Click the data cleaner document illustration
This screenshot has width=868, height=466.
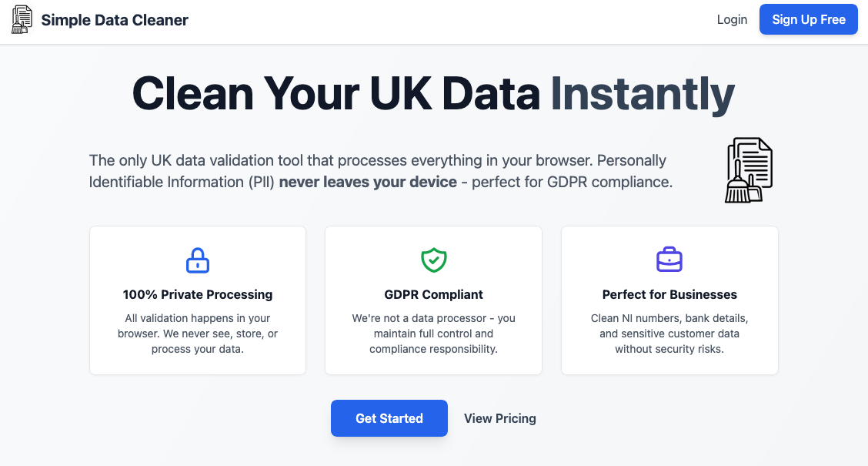pyautogui.click(x=749, y=169)
